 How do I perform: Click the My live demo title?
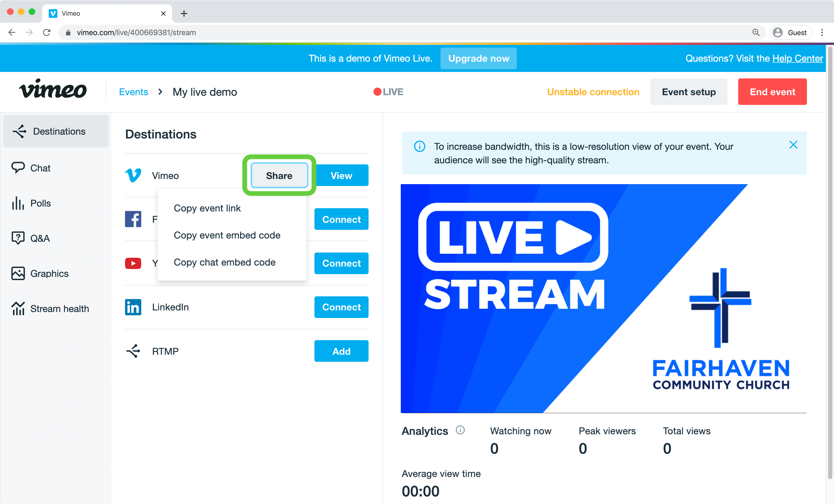[204, 92]
